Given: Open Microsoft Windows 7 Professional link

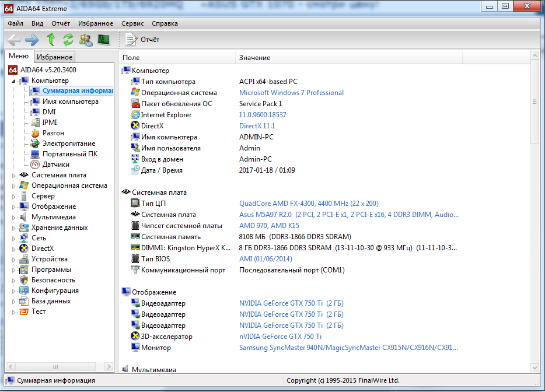Looking at the screenshot, I should [x=291, y=93].
